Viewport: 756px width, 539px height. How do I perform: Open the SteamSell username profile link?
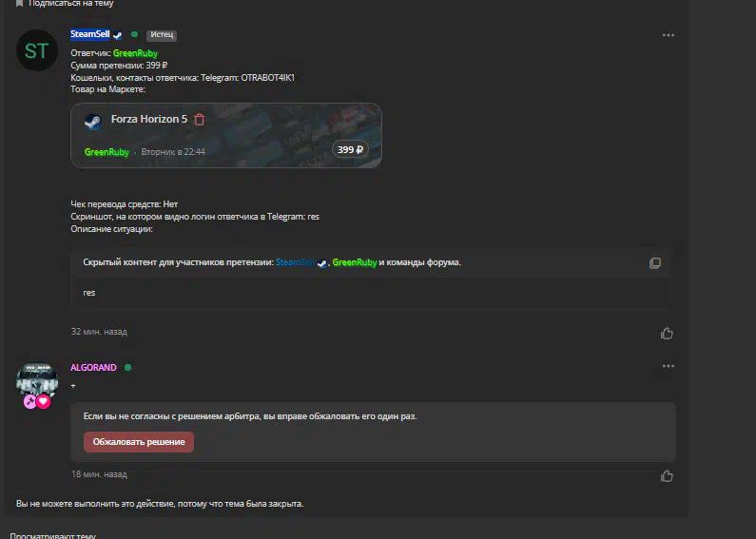pos(90,34)
